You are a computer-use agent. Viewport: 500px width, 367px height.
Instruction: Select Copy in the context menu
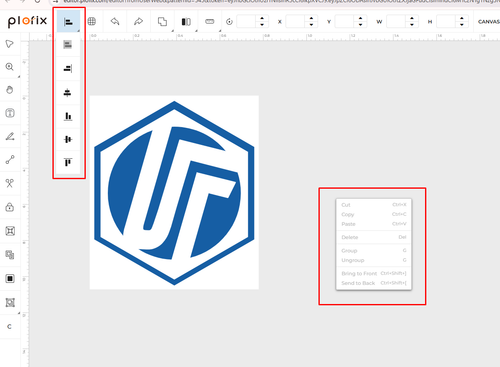pos(374,214)
